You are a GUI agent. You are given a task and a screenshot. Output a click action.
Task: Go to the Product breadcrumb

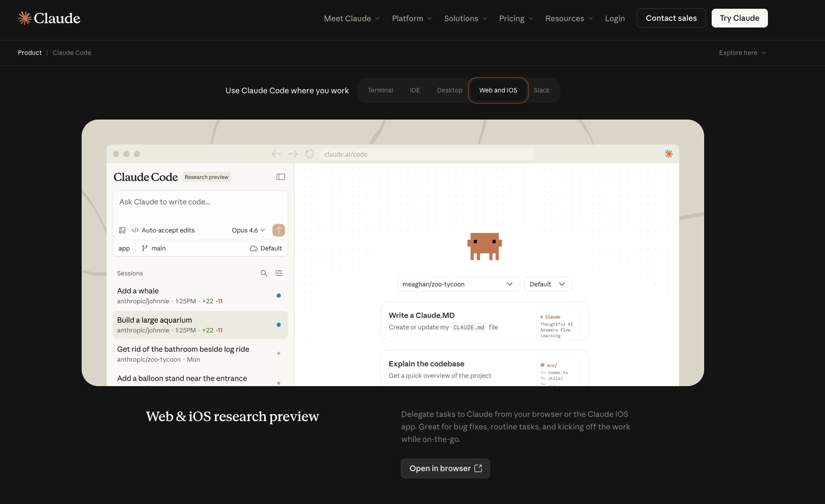30,53
